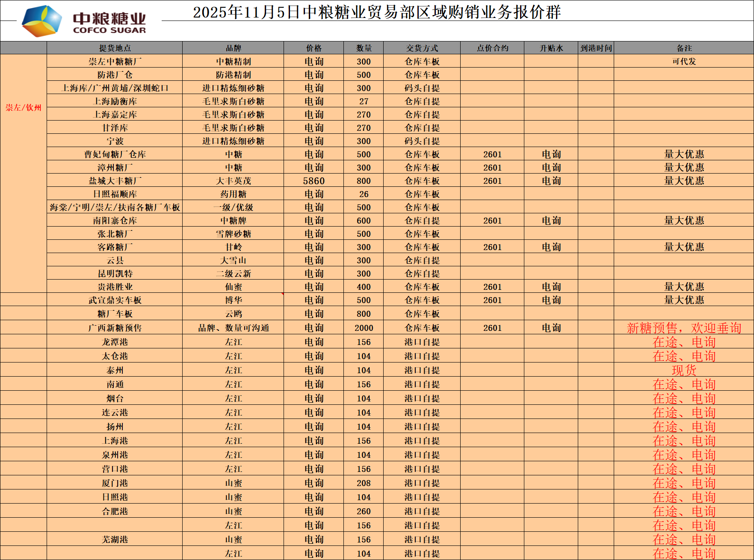Select the 数量 column header
This screenshot has height=560, width=754.
364,48
